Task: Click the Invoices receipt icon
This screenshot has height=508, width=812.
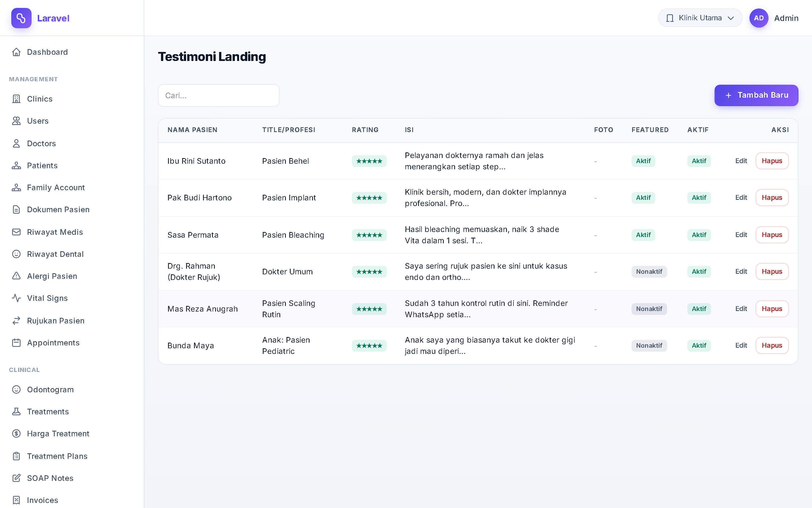Action: (x=16, y=500)
